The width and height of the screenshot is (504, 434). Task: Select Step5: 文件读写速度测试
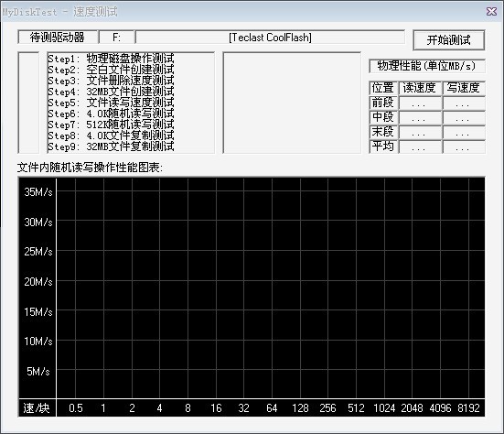point(112,103)
